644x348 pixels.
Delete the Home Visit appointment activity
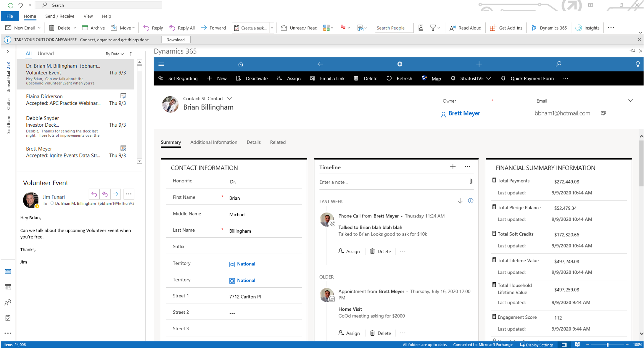tap(381, 333)
